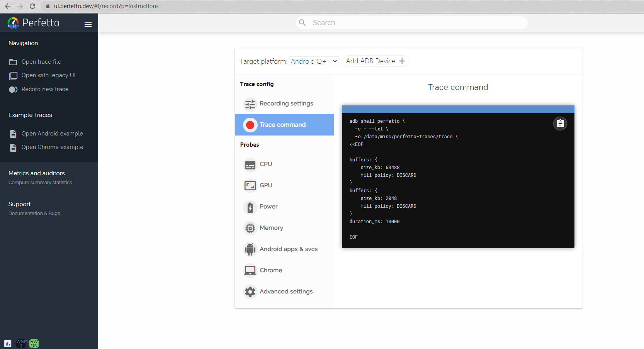Open the Android trace example
Screen dimensions: 644x349
click(x=52, y=133)
